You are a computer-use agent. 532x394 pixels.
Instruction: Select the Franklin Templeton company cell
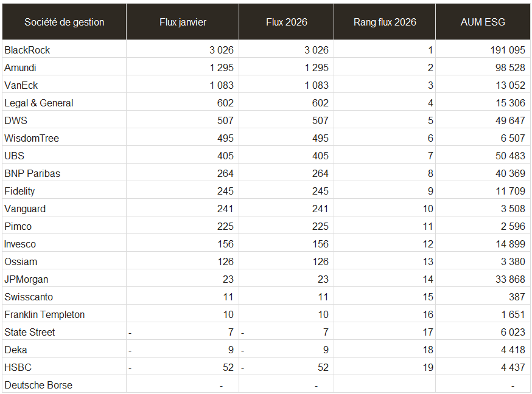(x=44, y=314)
